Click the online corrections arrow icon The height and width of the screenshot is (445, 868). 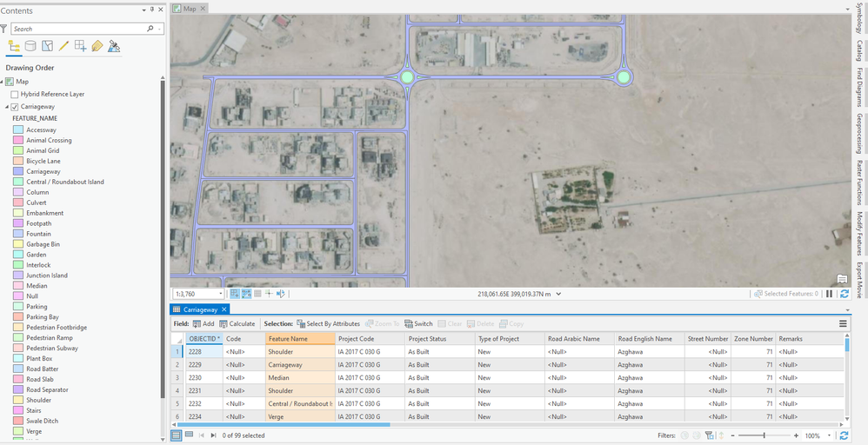(x=281, y=294)
